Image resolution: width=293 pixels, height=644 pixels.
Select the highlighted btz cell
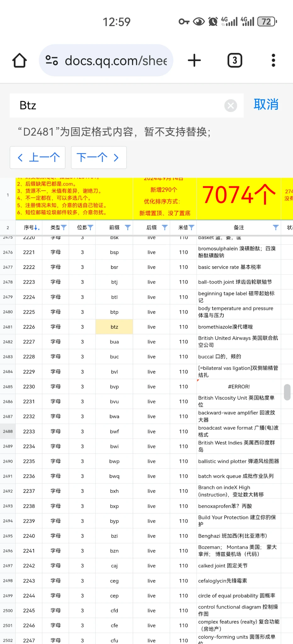click(114, 327)
